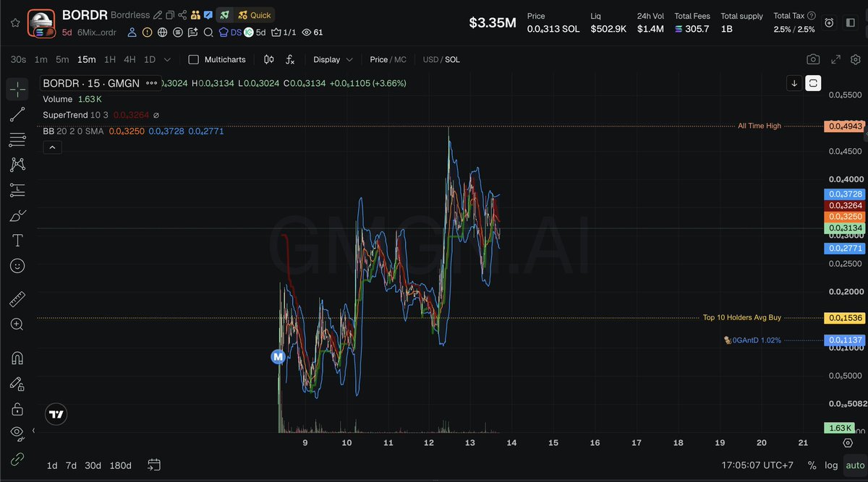The image size is (868, 482).
Task: Enable magnet mode for drawings
Action: click(17, 358)
